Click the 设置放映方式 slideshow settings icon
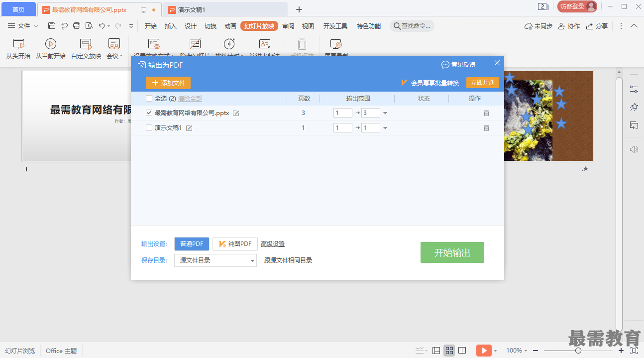The image size is (644, 358). [x=154, y=44]
